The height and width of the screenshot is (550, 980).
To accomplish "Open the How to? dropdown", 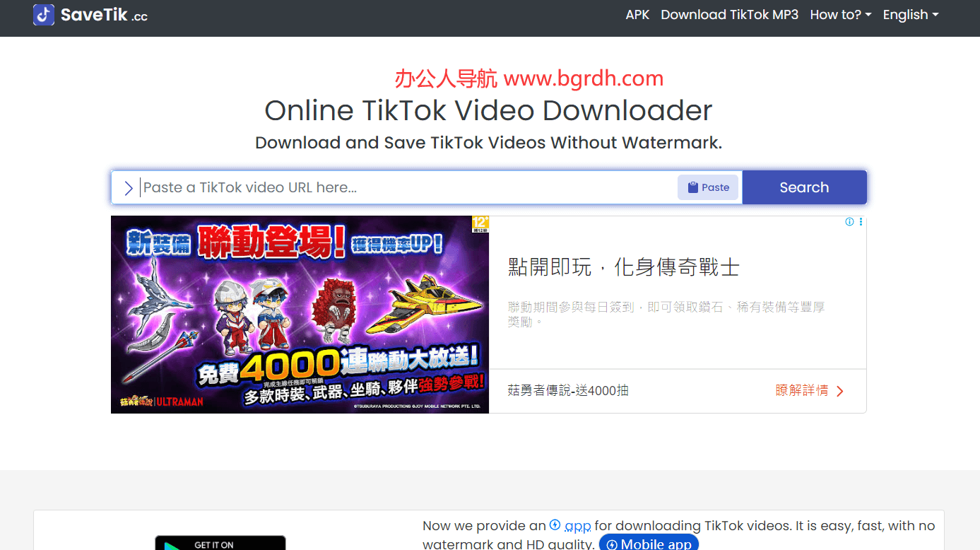I will [x=840, y=14].
